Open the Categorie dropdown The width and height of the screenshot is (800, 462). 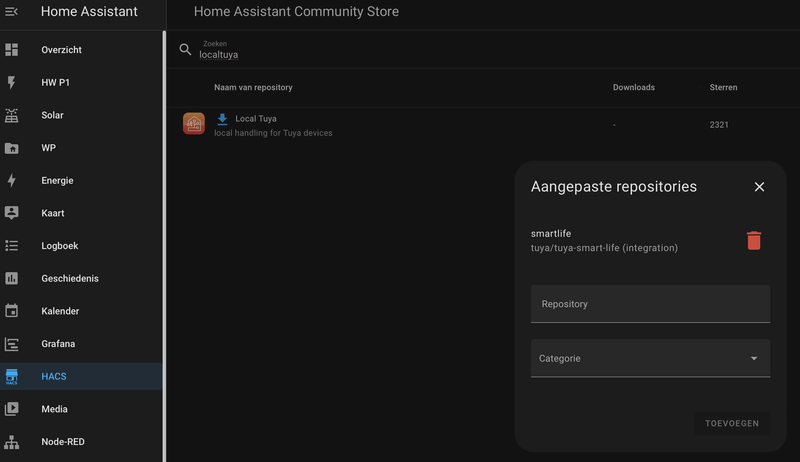[651, 358]
